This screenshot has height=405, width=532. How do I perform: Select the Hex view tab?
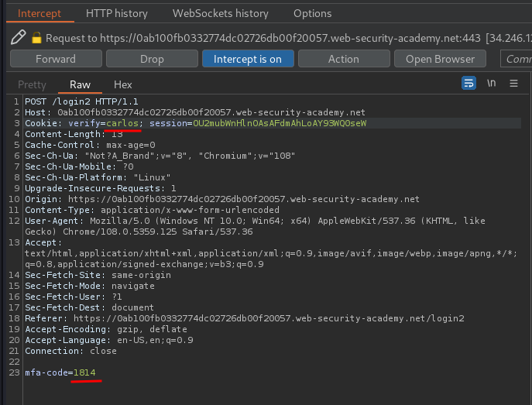[x=123, y=84]
